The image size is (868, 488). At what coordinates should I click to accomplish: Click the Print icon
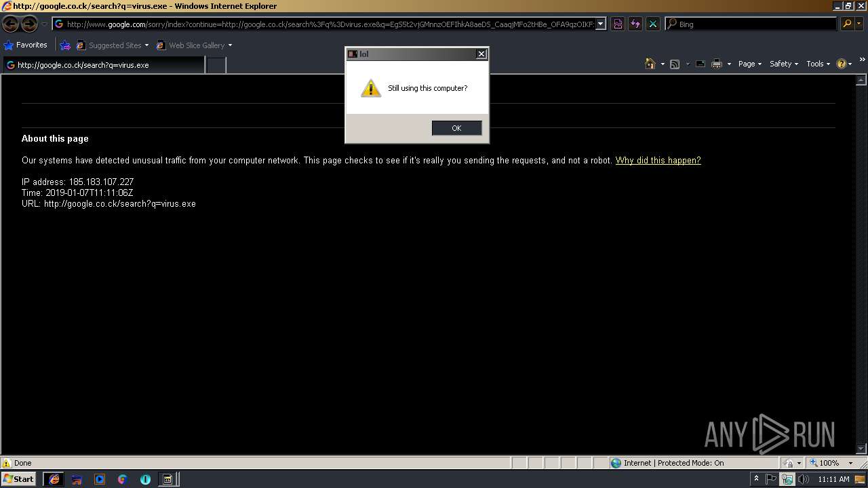717,64
